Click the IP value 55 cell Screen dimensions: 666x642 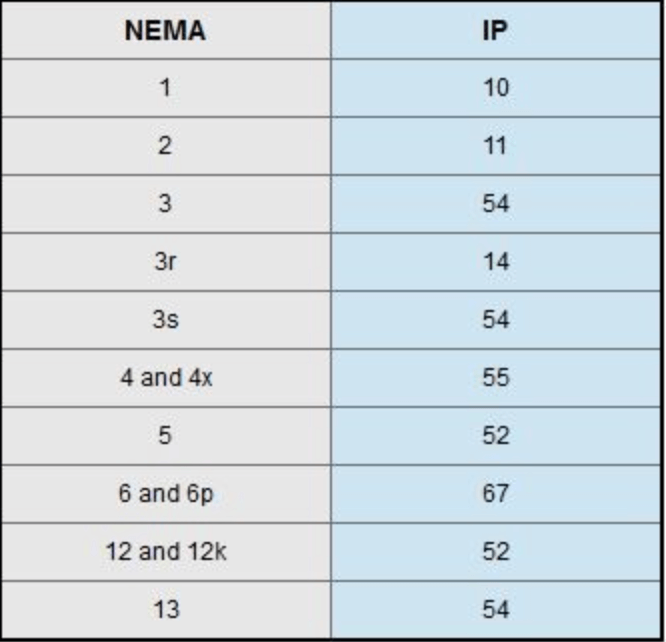(x=495, y=378)
